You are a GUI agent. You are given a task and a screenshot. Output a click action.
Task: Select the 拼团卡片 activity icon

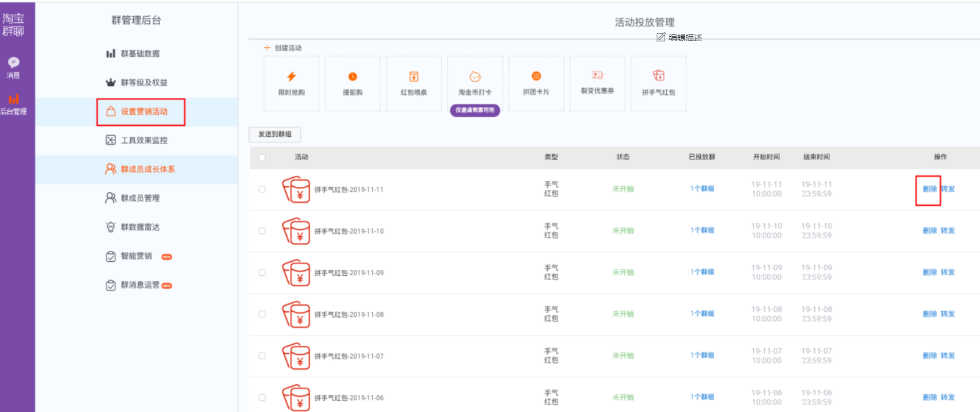tap(536, 76)
